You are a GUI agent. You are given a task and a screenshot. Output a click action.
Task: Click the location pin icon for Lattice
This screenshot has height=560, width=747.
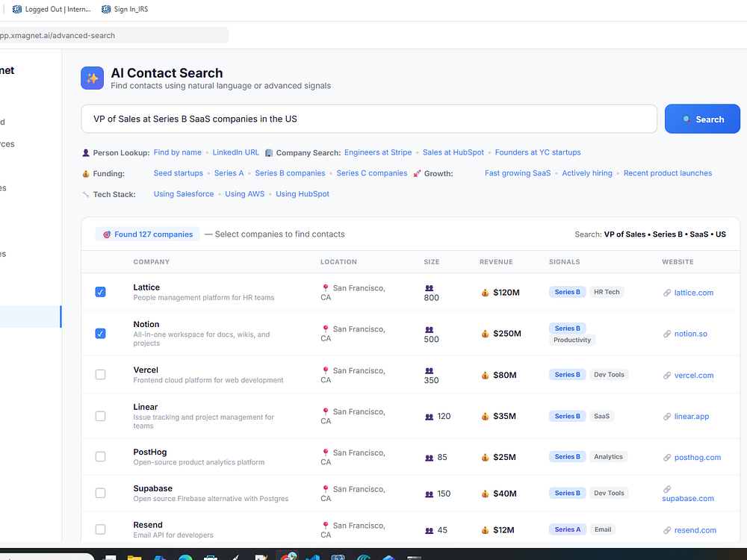pyautogui.click(x=326, y=288)
